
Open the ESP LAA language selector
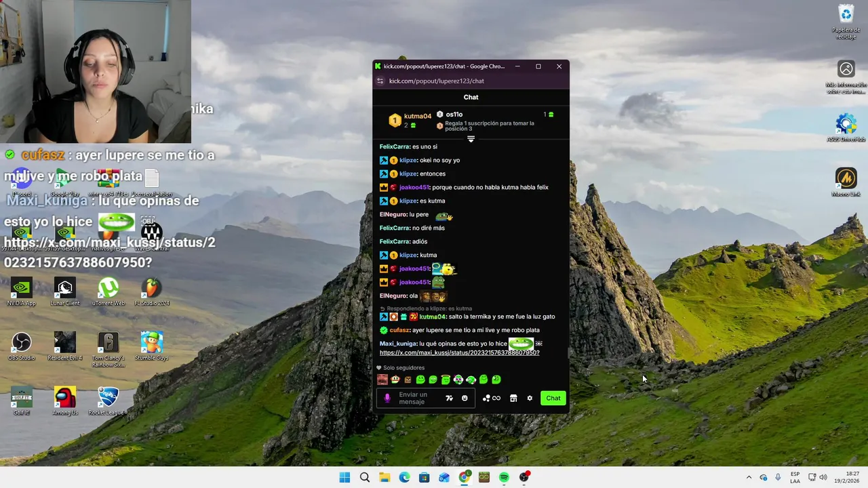(x=795, y=477)
